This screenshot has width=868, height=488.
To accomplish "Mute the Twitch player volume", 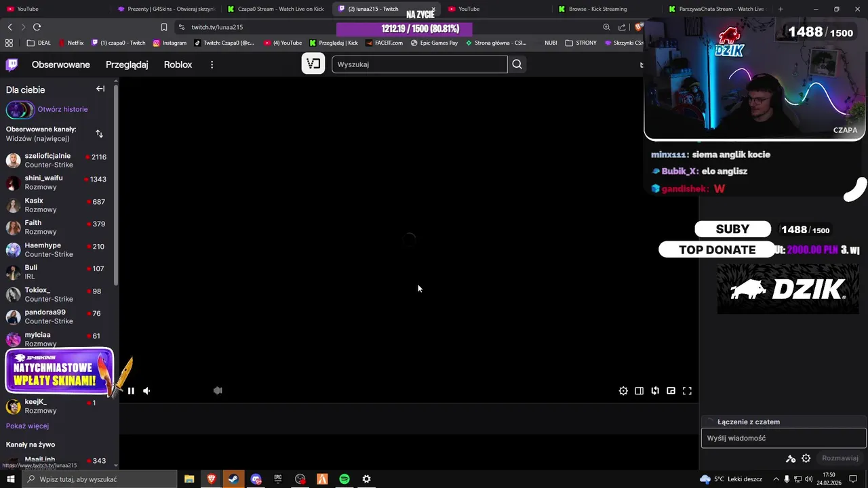I will point(146,390).
